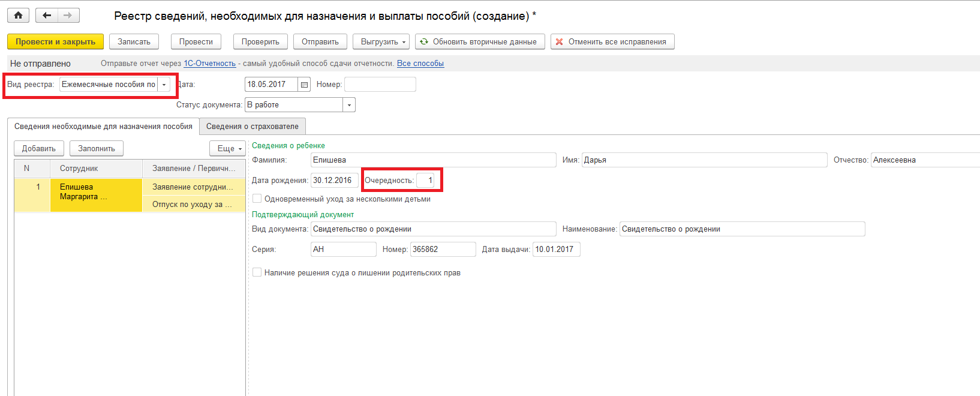Image resolution: width=980 pixels, height=396 pixels.
Task: Click Отменить все исправления button
Action: tap(612, 42)
